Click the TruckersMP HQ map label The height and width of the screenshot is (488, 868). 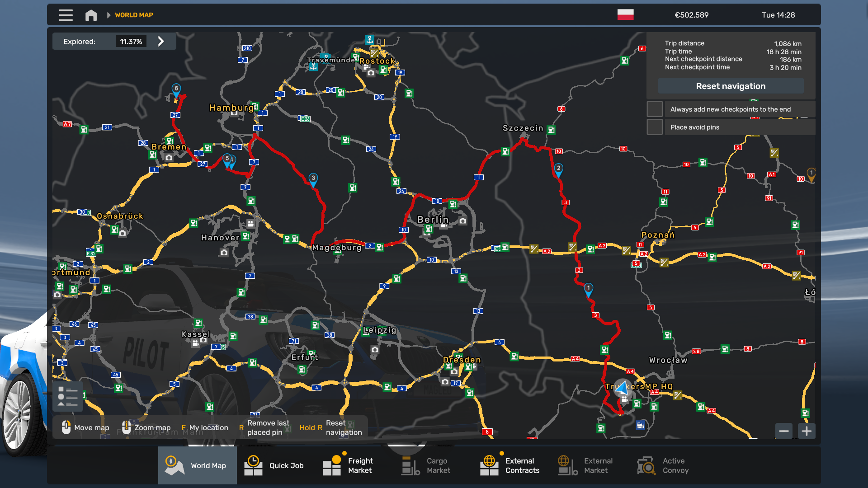[639, 386]
